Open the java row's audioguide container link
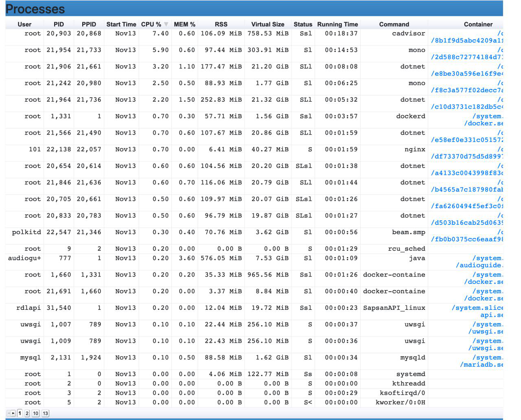The height and width of the screenshot is (420, 521). tap(479, 262)
